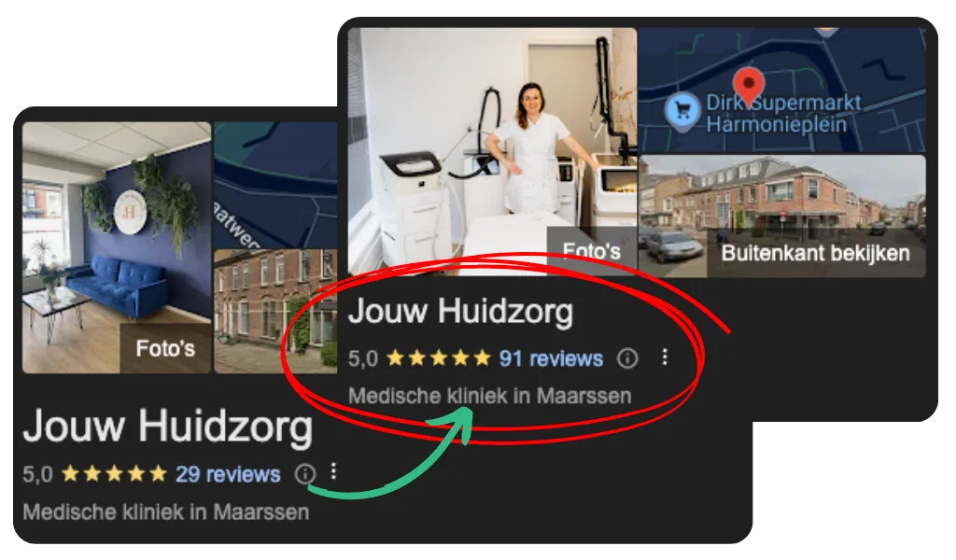Viewport: 956px width, 560px height.
Task: Open Foto's on the clinic woman photo
Action: coord(591,251)
